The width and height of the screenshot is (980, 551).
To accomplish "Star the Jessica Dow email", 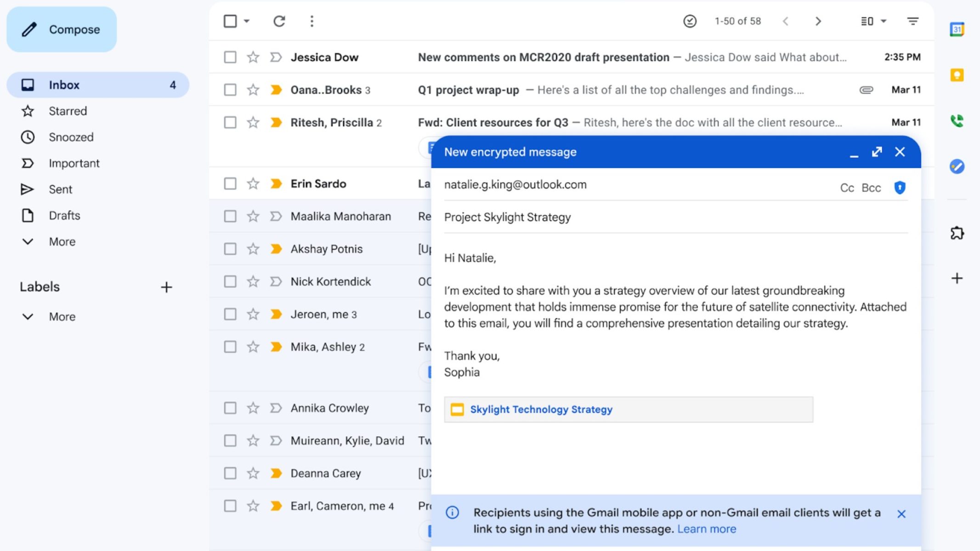I will point(253,57).
